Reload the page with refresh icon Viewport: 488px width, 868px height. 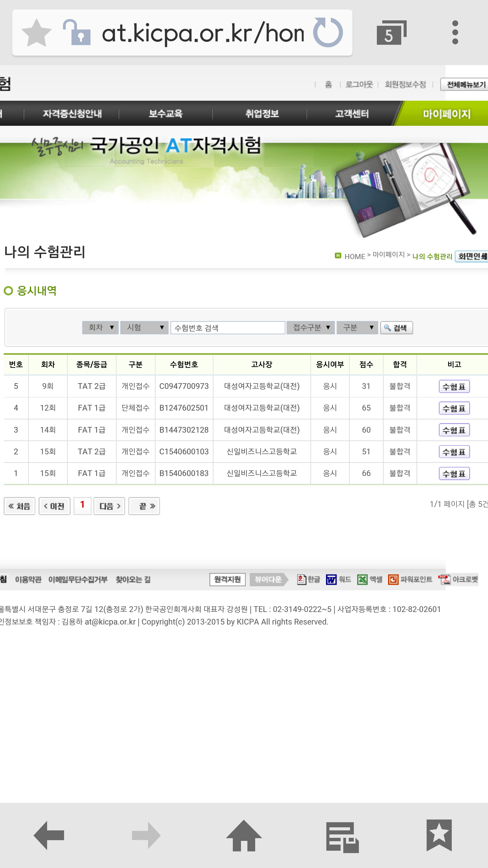click(x=327, y=33)
